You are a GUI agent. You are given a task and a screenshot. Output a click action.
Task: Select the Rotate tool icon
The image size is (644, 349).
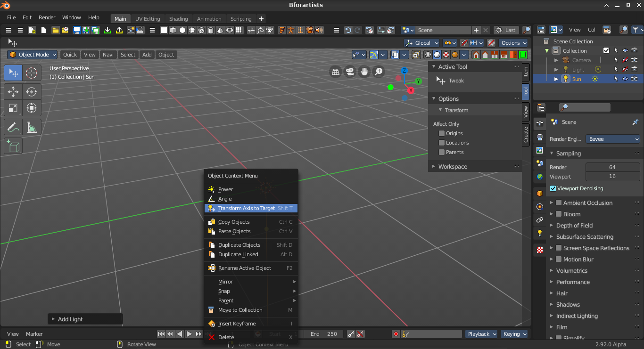[x=32, y=91]
